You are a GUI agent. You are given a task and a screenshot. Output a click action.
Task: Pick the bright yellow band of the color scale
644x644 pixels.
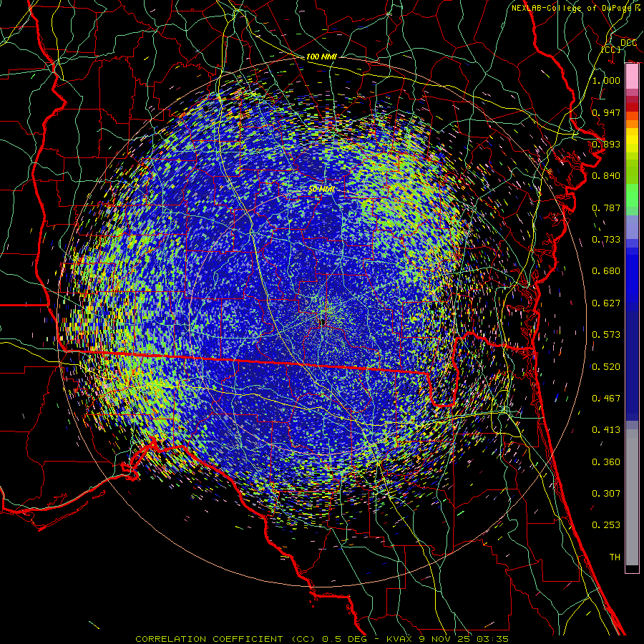coord(632,141)
